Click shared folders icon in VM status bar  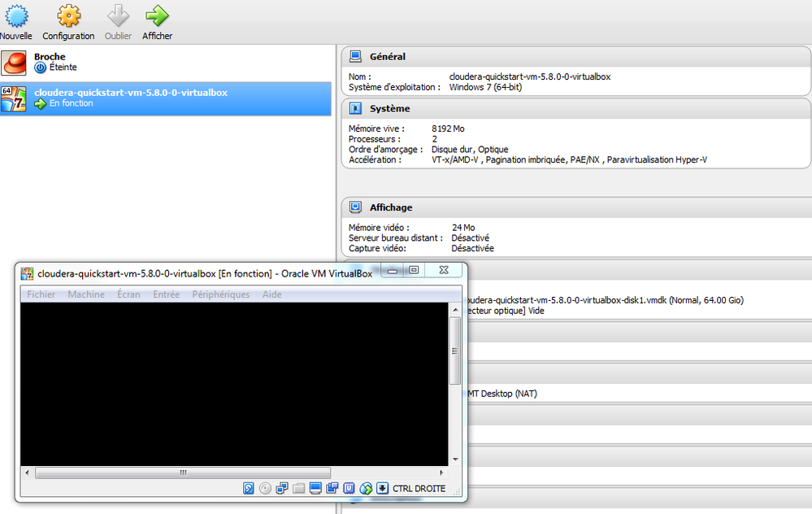click(x=298, y=488)
